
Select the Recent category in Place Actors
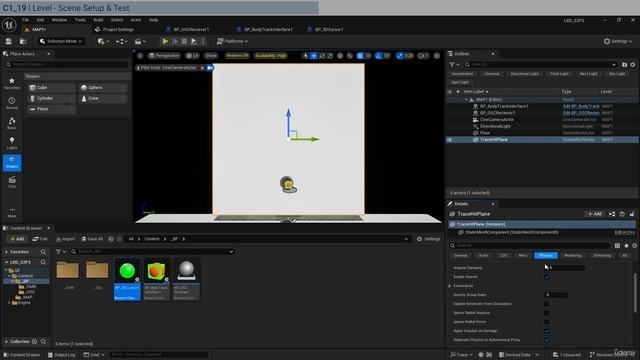(x=12, y=103)
